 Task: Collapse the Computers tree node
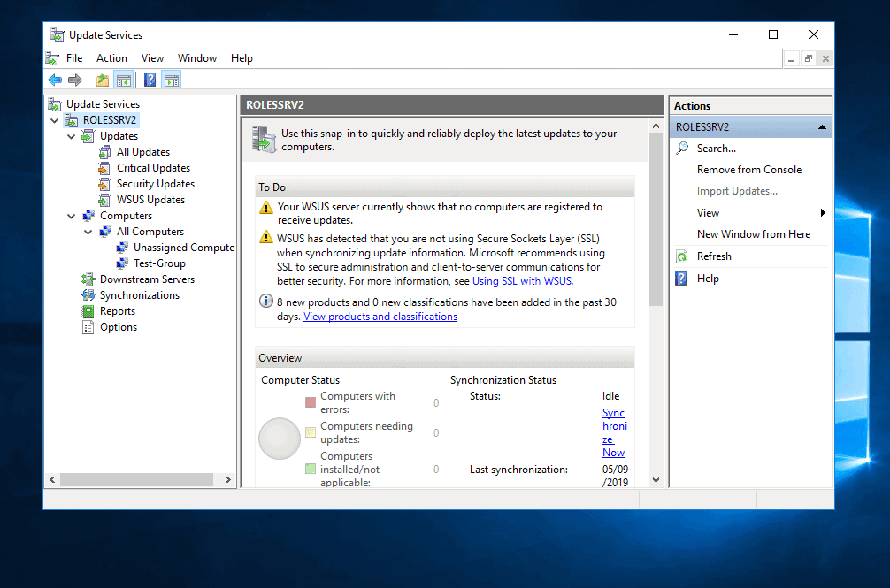pos(72,216)
